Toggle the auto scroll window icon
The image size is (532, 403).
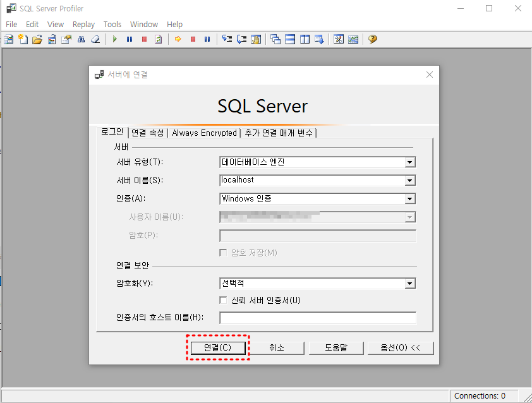point(319,39)
